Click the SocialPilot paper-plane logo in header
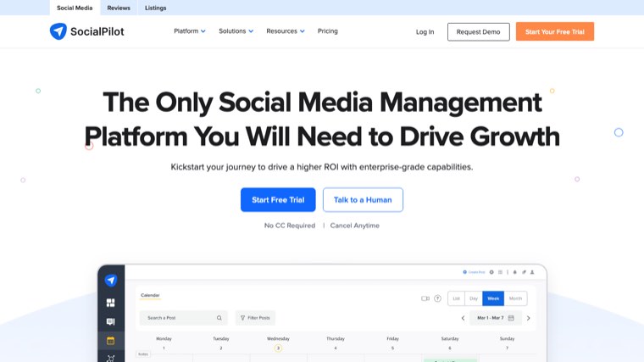The width and height of the screenshot is (644, 362). click(58, 31)
